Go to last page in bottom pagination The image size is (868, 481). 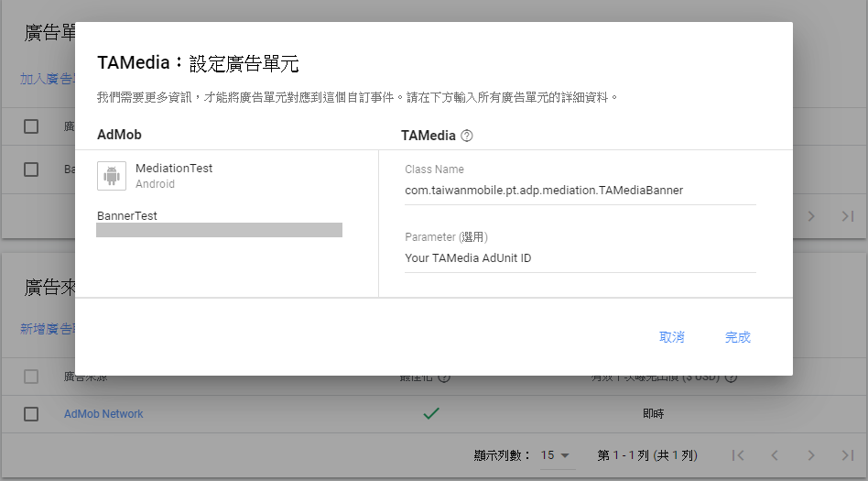(848, 455)
